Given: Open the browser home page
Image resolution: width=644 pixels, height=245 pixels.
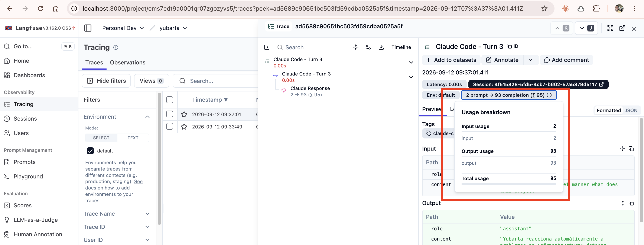Looking at the screenshot, I should pyautogui.click(x=56, y=9).
